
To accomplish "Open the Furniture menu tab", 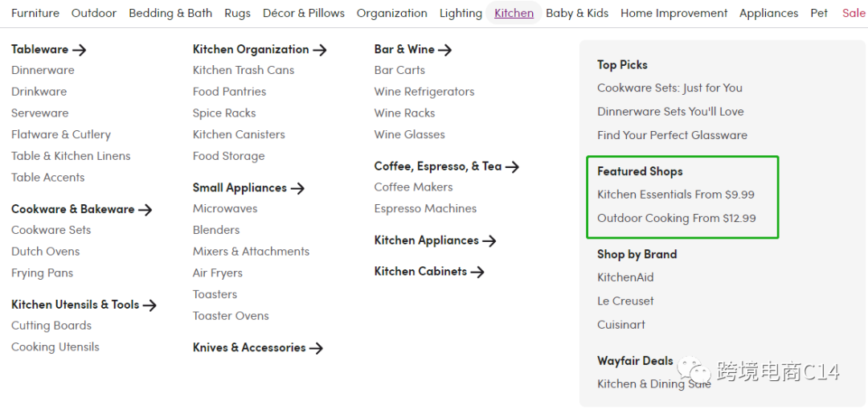I will (35, 13).
